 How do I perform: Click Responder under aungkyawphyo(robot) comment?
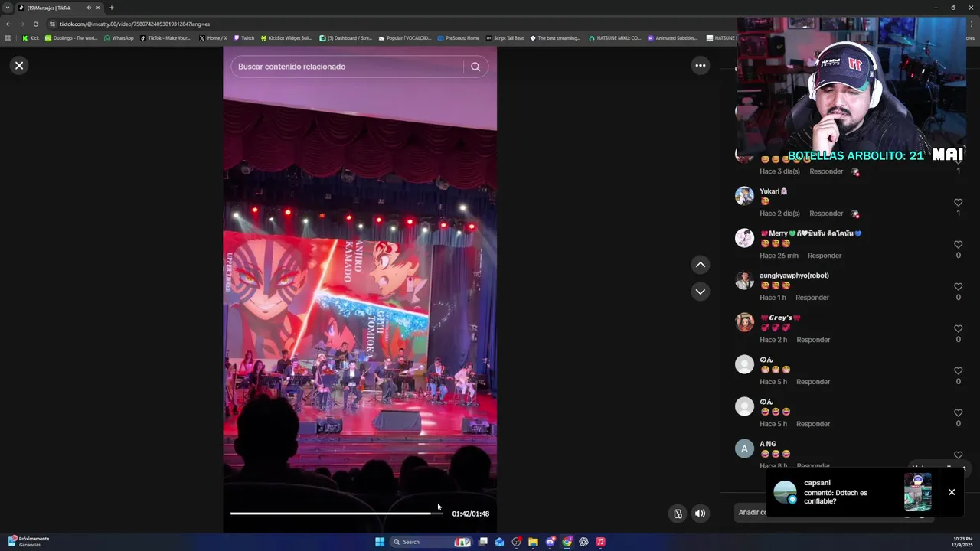(x=812, y=298)
